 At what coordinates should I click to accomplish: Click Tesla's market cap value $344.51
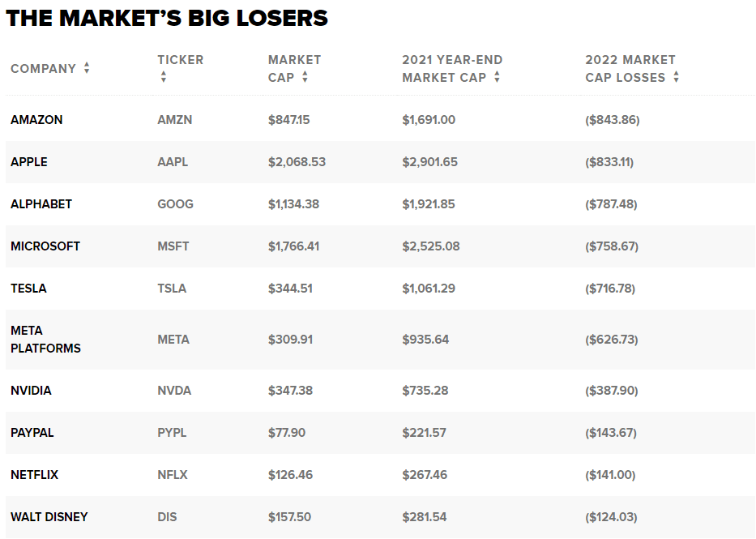[290, 289]
